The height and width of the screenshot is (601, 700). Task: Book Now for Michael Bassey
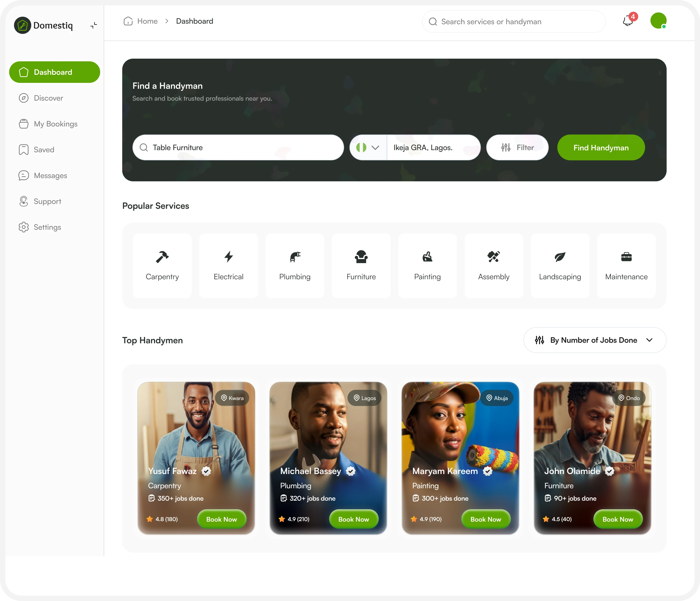[354, 519]
